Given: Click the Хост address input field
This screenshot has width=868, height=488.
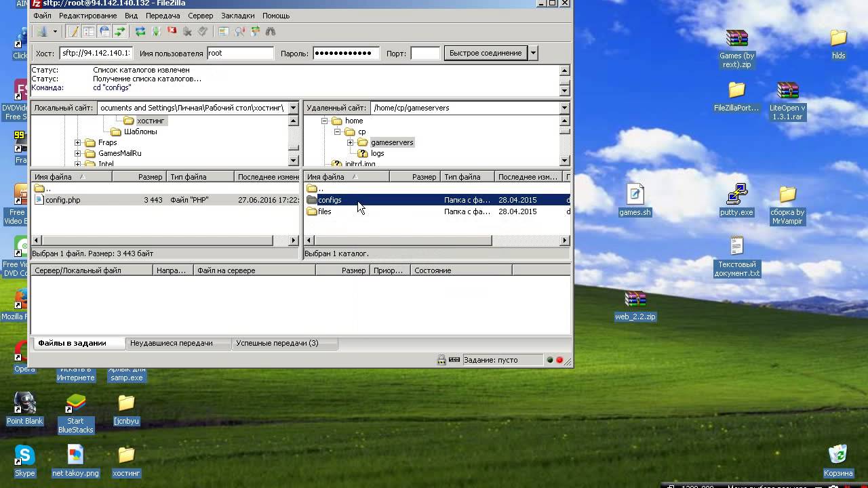Looking at the screenshot, I should click(x=96, y=53).
